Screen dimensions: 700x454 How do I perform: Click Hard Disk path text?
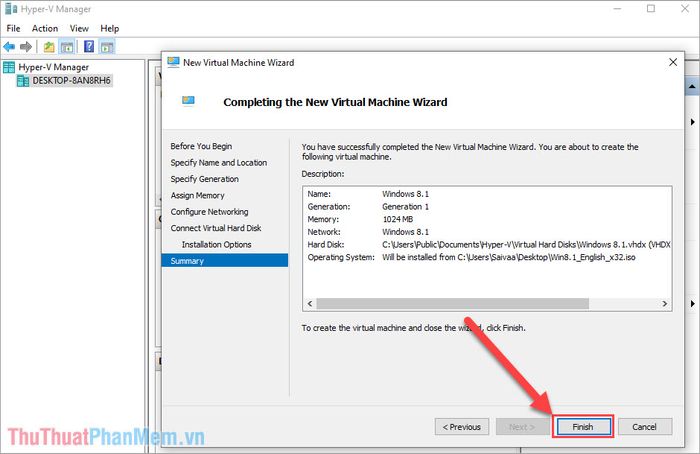click(526, 245)
